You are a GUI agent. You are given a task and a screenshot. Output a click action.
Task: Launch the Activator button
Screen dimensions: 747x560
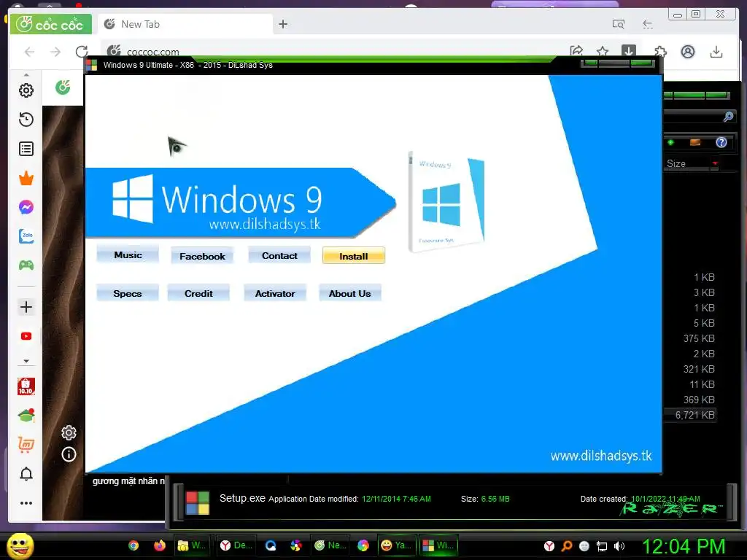pos(275,293)
